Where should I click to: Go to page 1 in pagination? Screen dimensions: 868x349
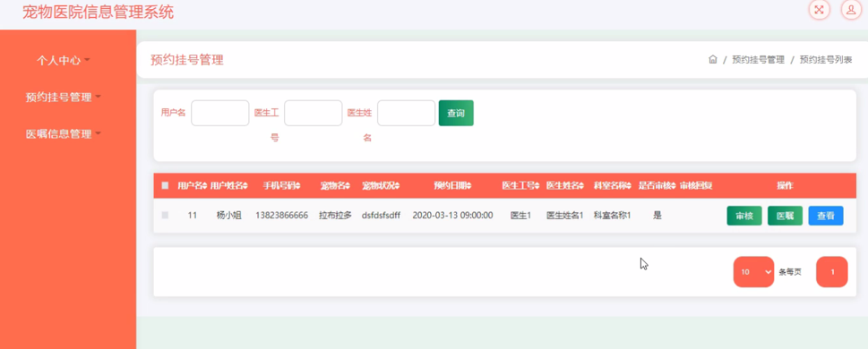[832, 271]
